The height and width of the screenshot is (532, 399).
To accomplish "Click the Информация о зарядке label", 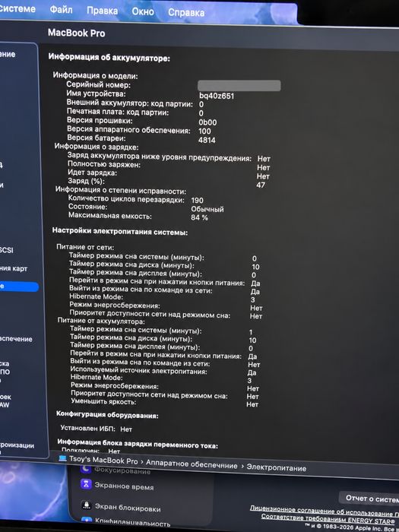I will (x=97, y=147).
